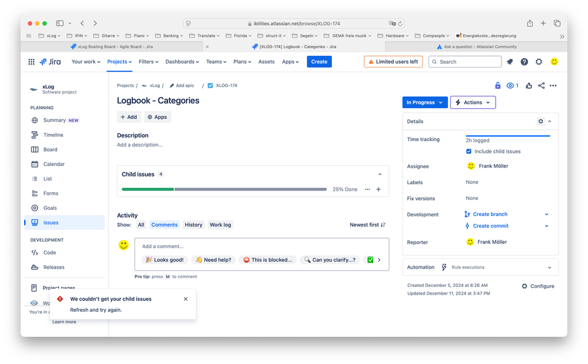Collapse the Details panel chevron

pos(550,121)
